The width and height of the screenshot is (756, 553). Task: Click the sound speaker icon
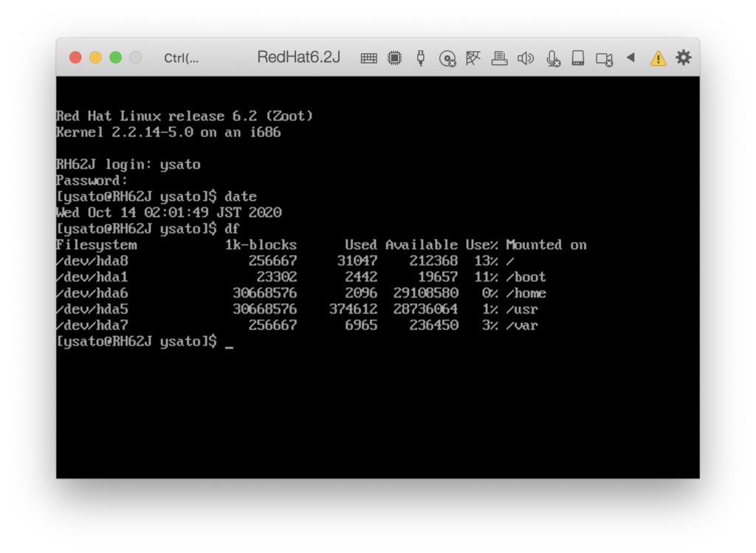(x=526, y=58)
